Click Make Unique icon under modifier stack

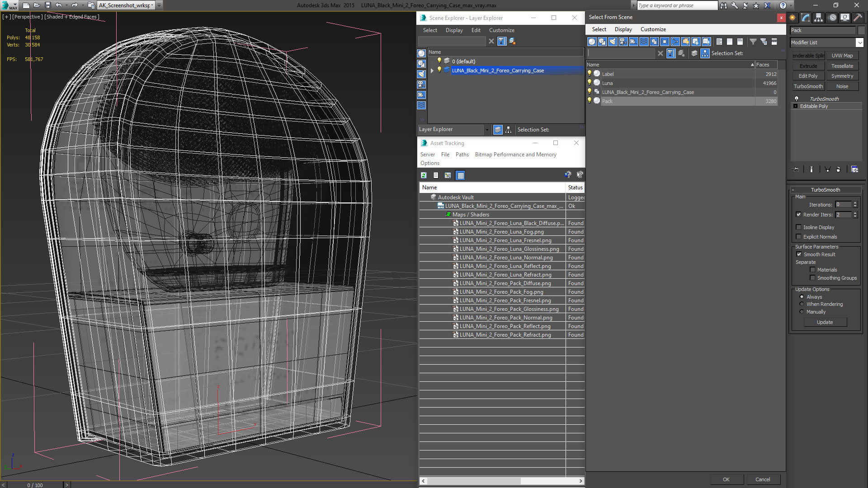click(827, 169)
